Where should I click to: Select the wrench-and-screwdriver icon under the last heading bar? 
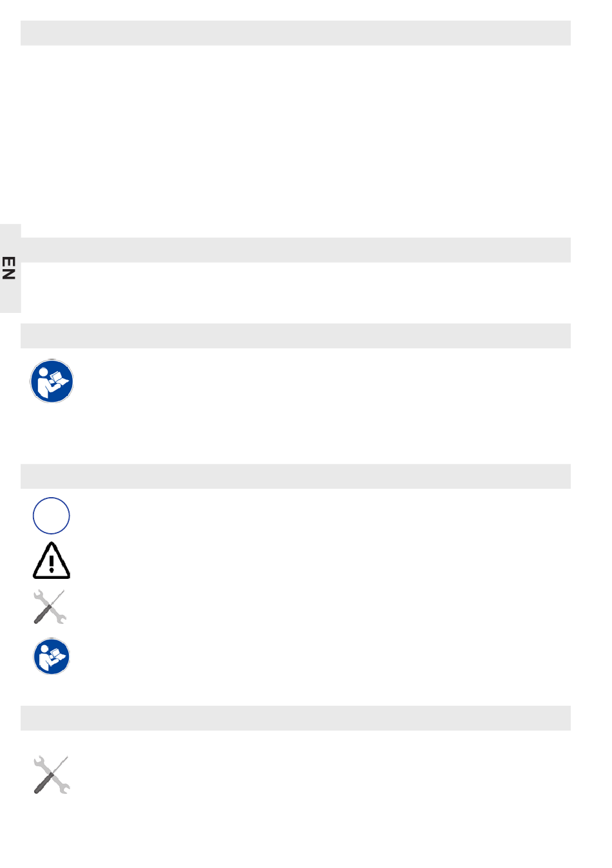(52, 775)
